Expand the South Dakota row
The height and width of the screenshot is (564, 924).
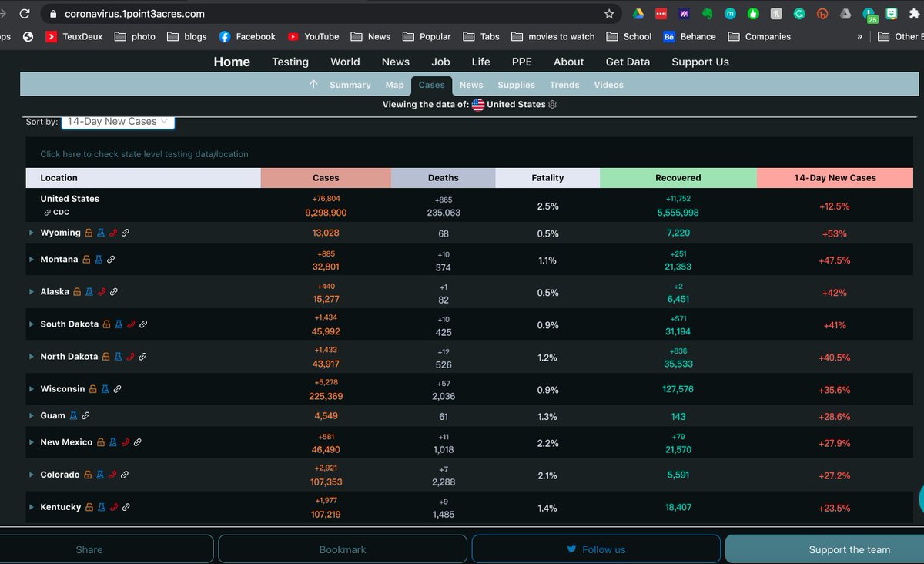click(x=32, y=324)
